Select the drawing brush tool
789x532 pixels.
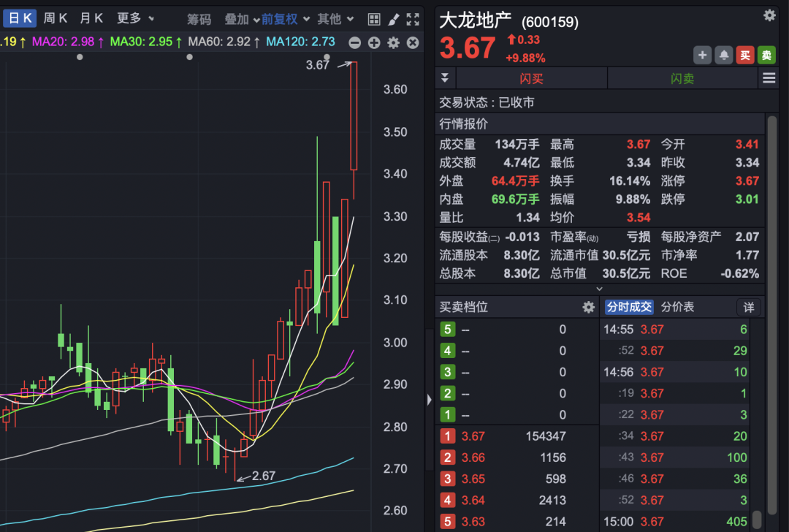point(393,19)
